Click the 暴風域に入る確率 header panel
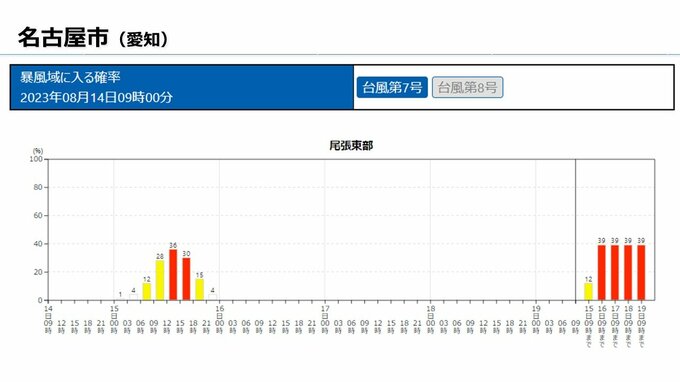Image resolution: width=680 pixels, height=382 pixels. tap(182, 87)
